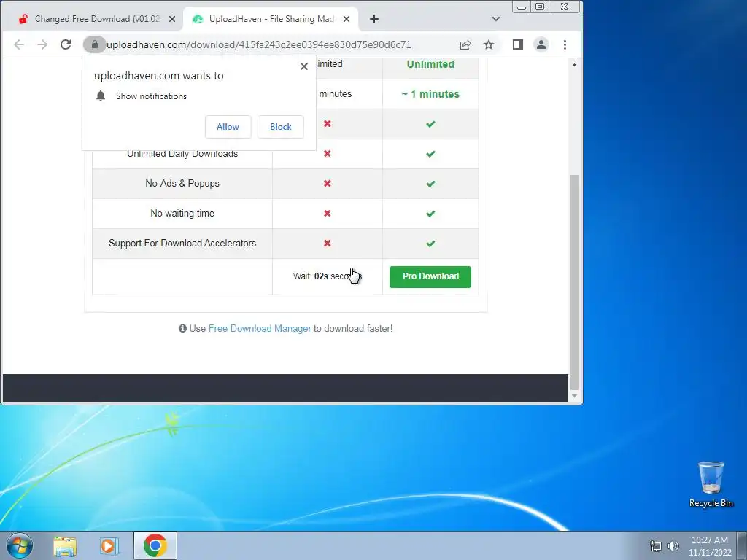Click the page scrollbar up arrow
This screenshot has height=560, width=747.
(575, 65)
